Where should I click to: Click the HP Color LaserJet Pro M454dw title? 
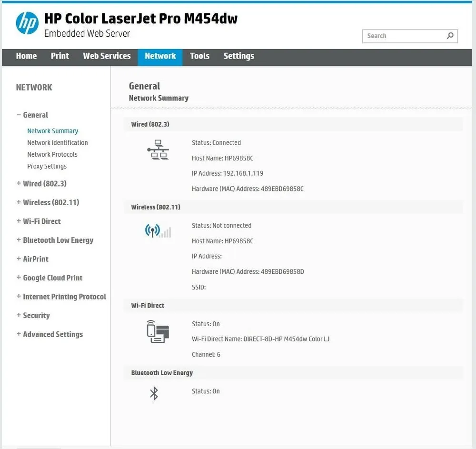click(x=141, y=19)
